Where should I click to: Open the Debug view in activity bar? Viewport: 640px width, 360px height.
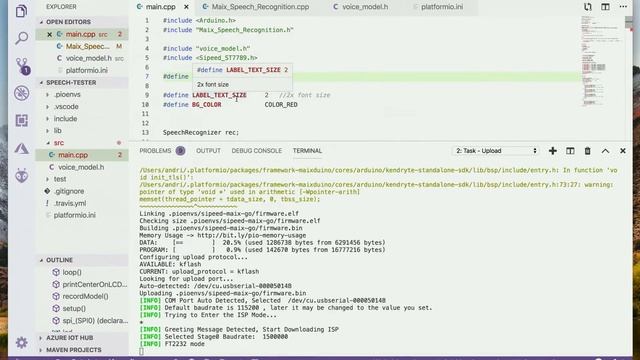[x=21, y=93]
